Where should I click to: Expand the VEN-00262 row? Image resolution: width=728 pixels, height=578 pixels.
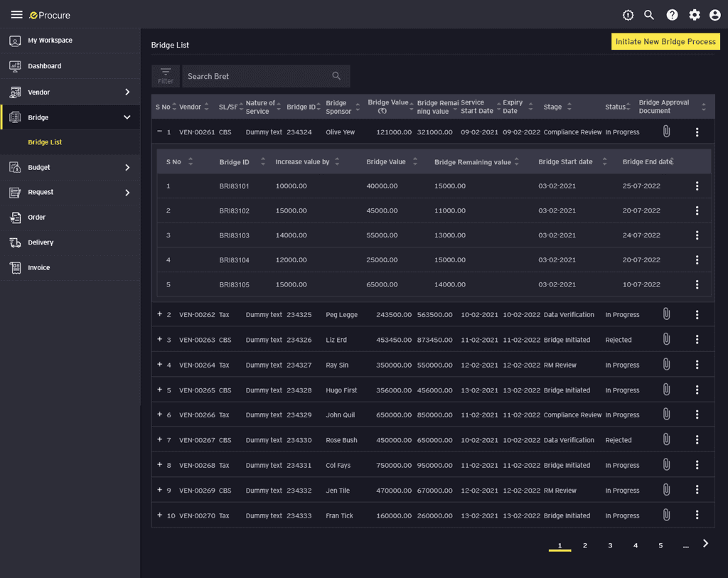[159, 314]
